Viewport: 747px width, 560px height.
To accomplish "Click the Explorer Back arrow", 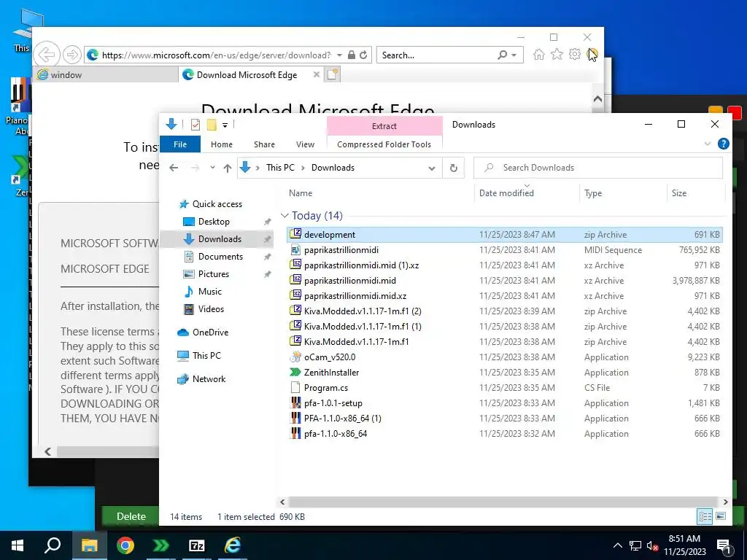I will pos(174,168).
